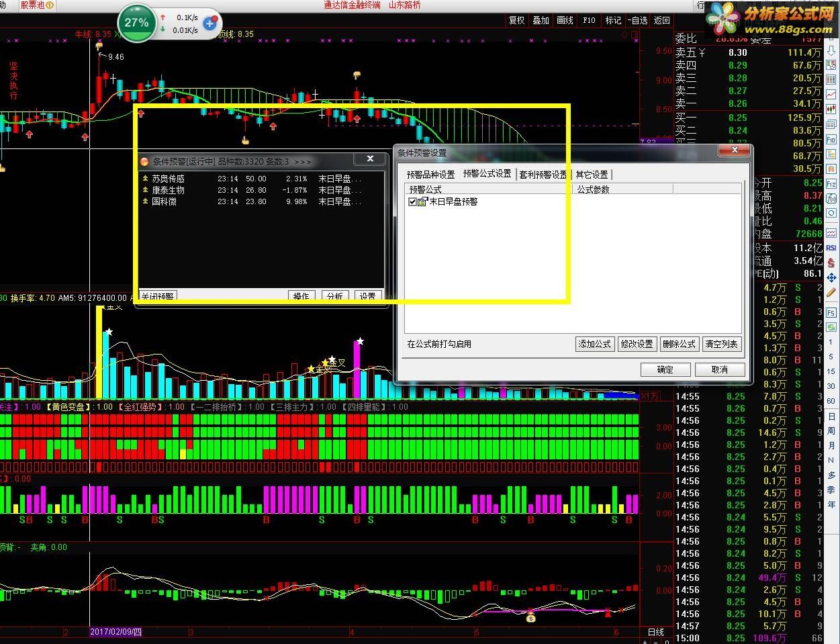Image resolution: width=840 pixels, height=644 pixels.
Task: Switch to 预警公式设置 tab
Action: coord(487,174)
